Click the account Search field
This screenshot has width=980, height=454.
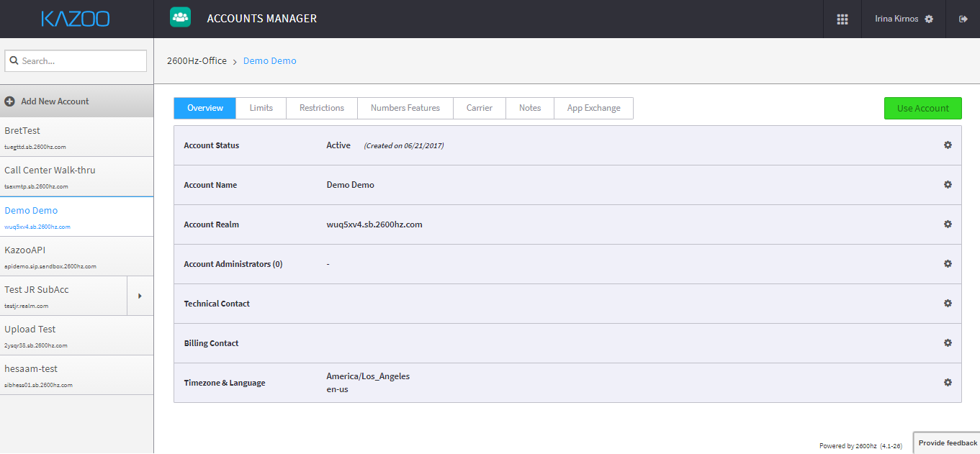pos(76,61)
